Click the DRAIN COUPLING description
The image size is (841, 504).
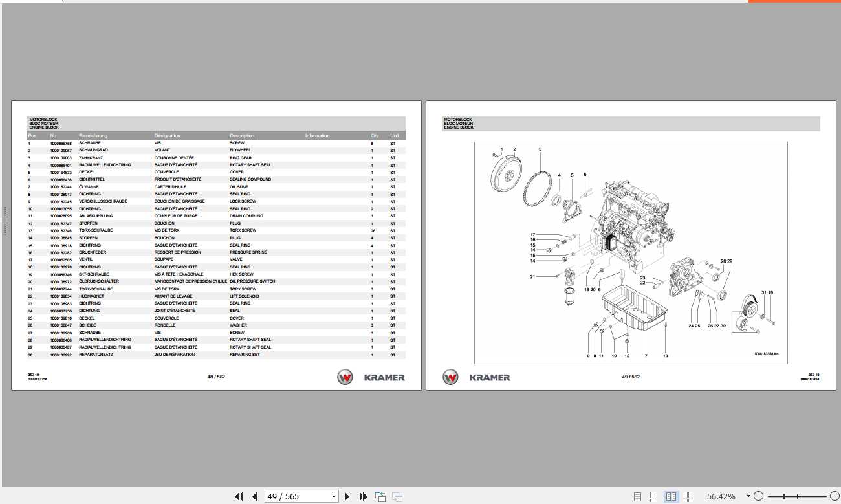click(246, 216)
